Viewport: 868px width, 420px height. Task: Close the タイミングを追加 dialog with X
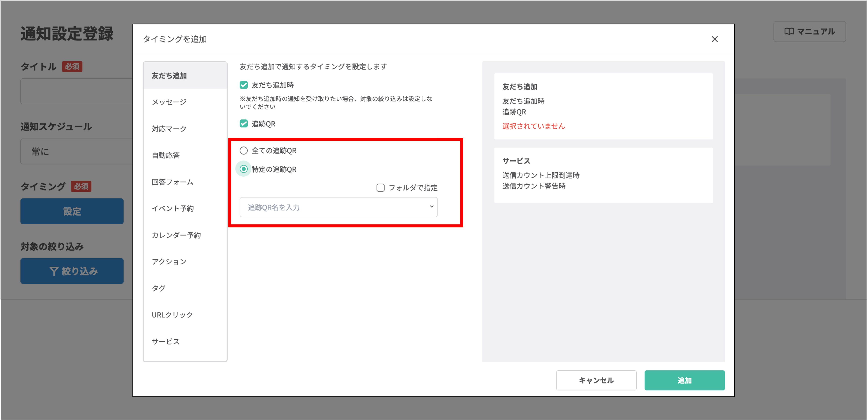[714, 39]
